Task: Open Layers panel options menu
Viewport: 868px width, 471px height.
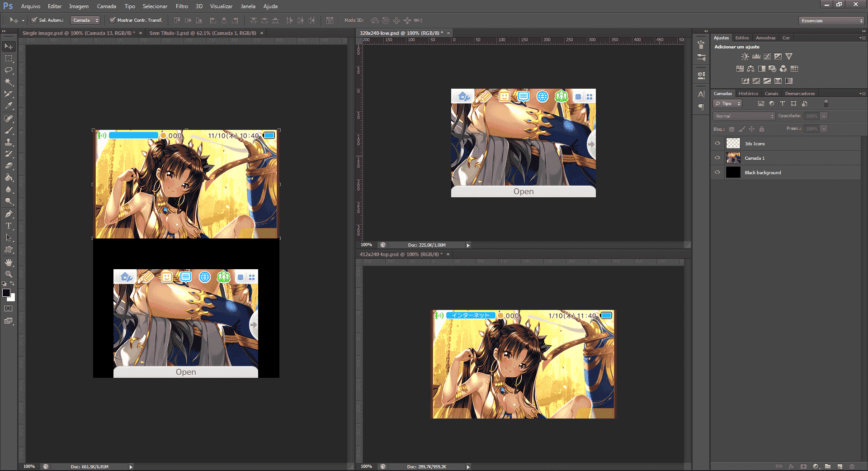Action: point(862,94)
